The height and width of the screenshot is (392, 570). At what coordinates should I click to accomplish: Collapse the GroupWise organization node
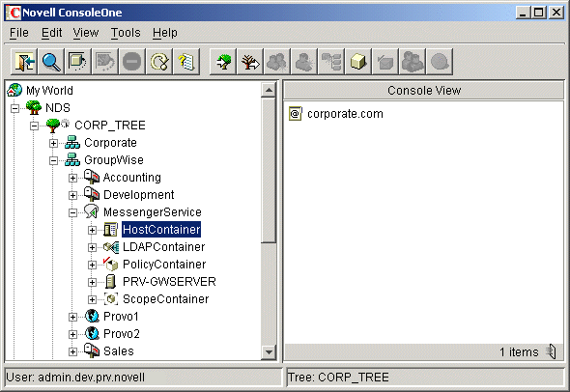click(x=53, y=160)
